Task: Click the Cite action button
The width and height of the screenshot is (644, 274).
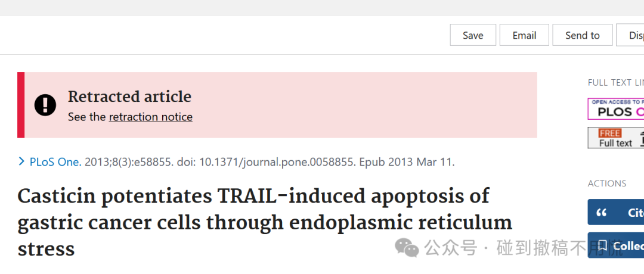Action: click(615, 212)
